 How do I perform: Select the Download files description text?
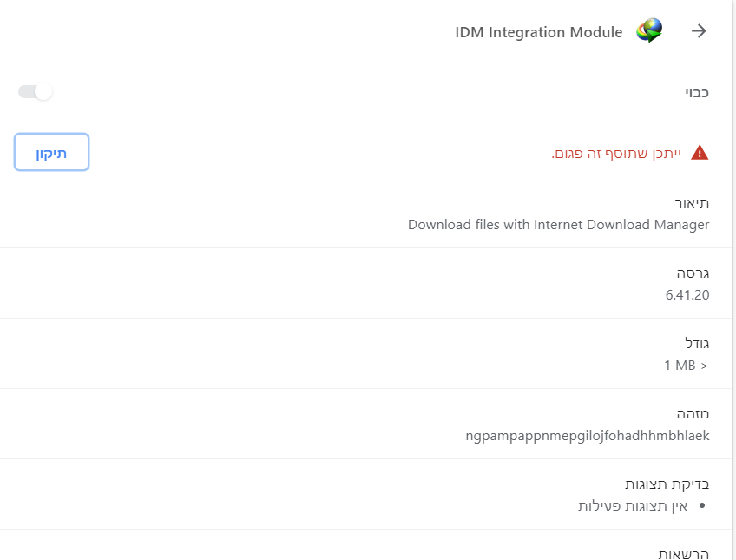click(558, 225)
